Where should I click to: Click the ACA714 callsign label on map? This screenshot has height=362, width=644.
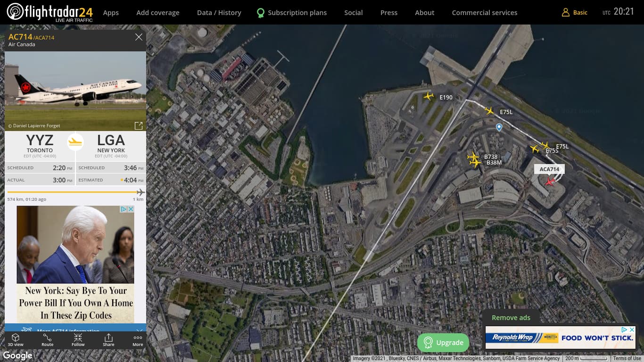point(549,169)
